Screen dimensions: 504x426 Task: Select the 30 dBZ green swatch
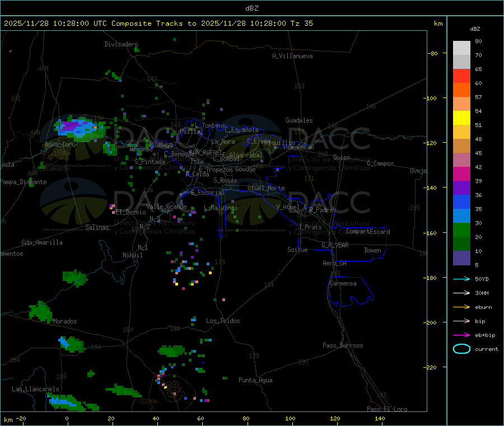461,230
